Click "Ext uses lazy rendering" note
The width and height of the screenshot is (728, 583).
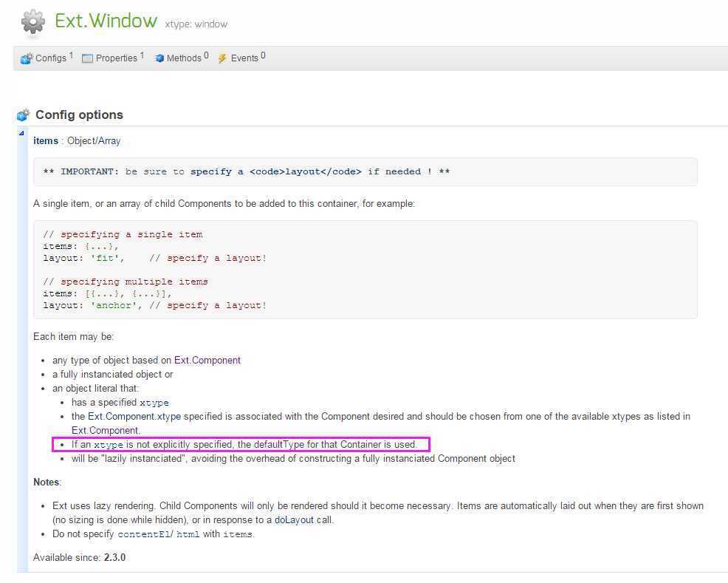[378, 512]
